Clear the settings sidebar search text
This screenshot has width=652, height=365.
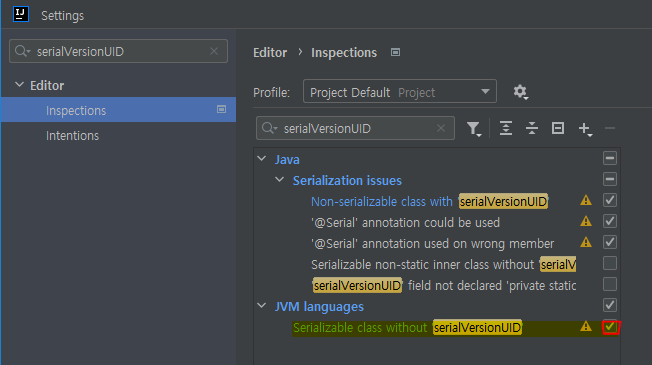tap(214, 51)
